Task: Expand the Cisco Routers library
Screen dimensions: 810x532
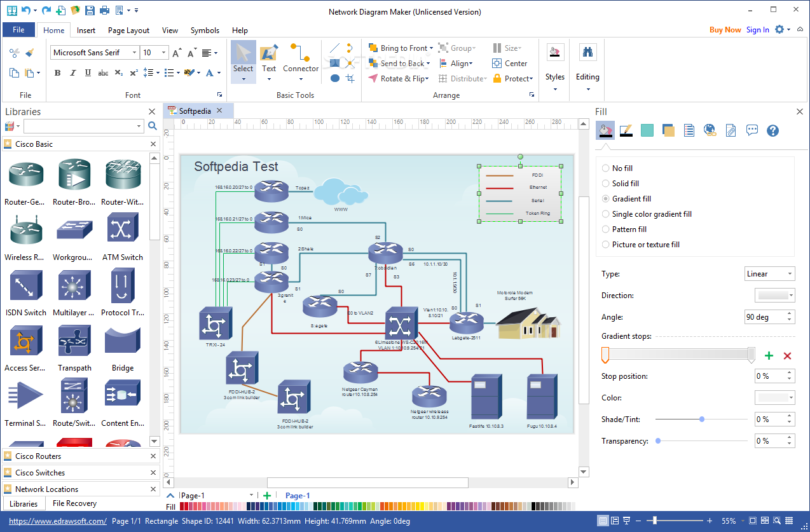Action: 76,456
